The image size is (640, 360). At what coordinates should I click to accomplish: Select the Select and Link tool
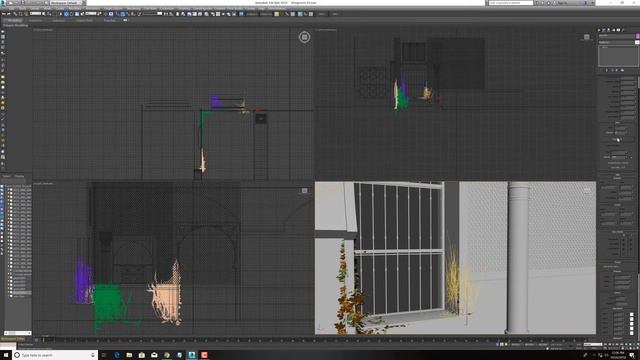[x=15, y=14]
